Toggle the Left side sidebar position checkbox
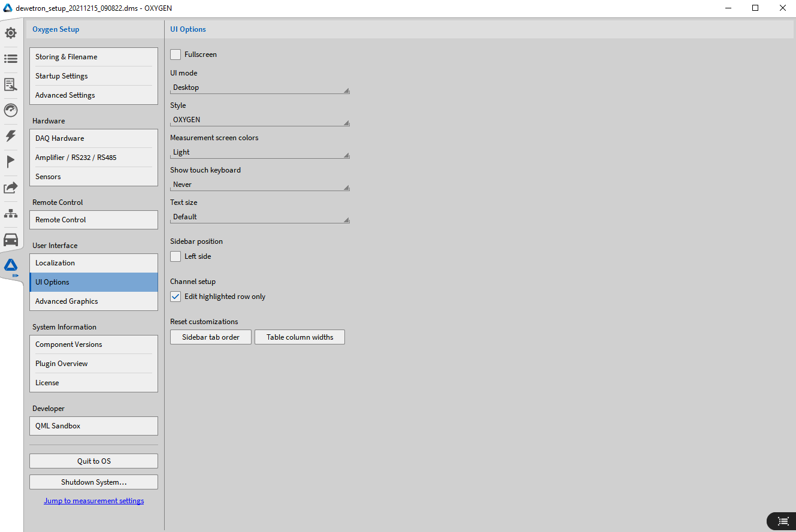Viewport: 796px width, 532px height. 175,256
